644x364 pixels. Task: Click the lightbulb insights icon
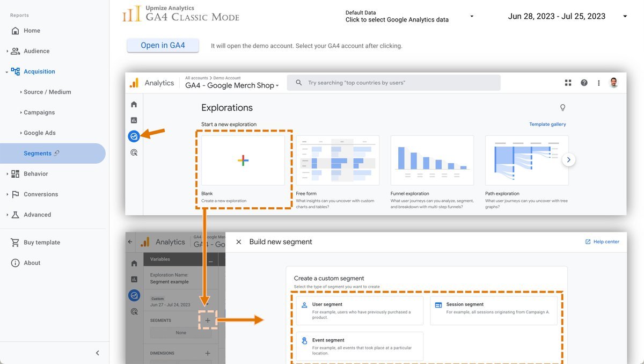(x=562, y=107)
